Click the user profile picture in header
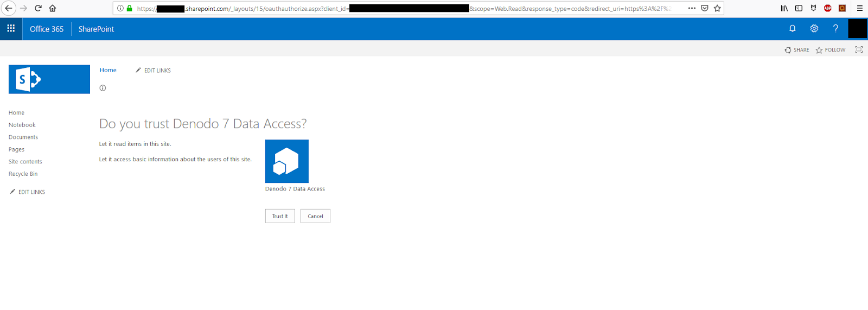 tap(858, 29)
